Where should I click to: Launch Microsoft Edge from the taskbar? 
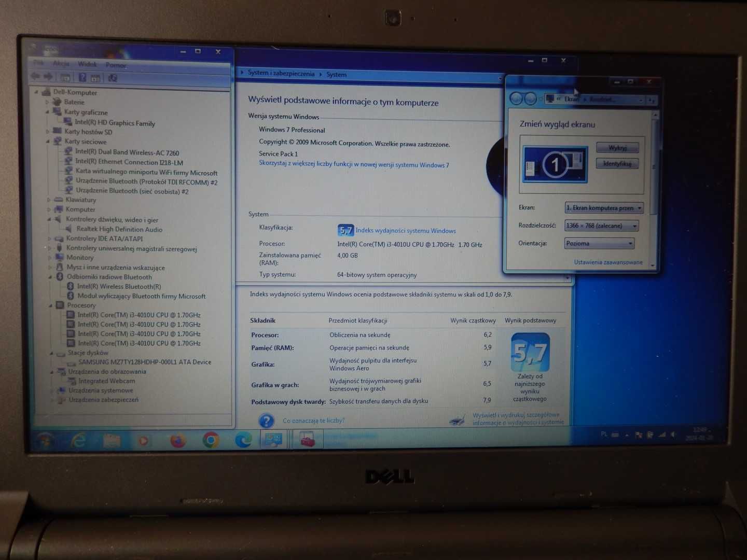[243, 440]
